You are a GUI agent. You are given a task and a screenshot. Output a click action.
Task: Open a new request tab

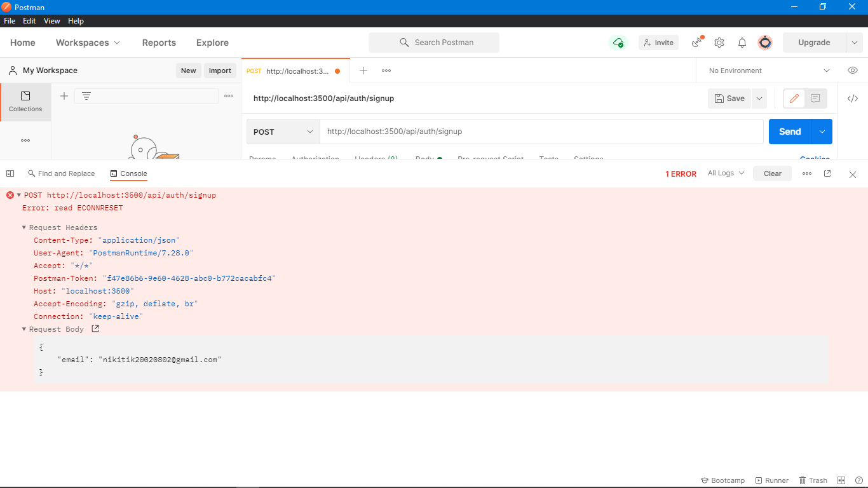tap(363, 71)
